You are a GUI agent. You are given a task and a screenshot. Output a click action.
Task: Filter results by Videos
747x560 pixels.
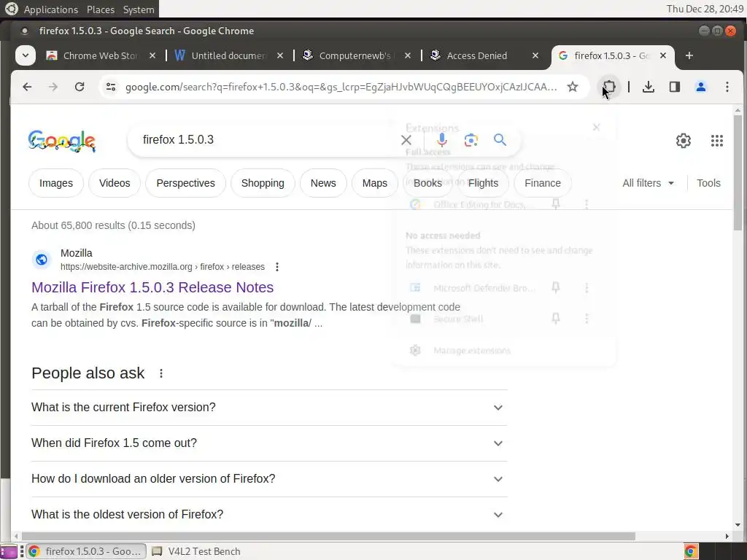[115, 183]
